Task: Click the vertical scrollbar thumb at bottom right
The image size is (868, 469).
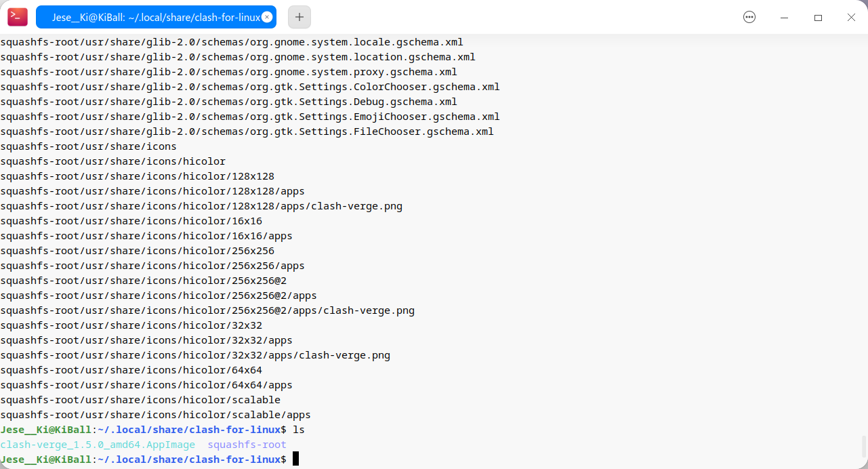Action: click(863, 447)
